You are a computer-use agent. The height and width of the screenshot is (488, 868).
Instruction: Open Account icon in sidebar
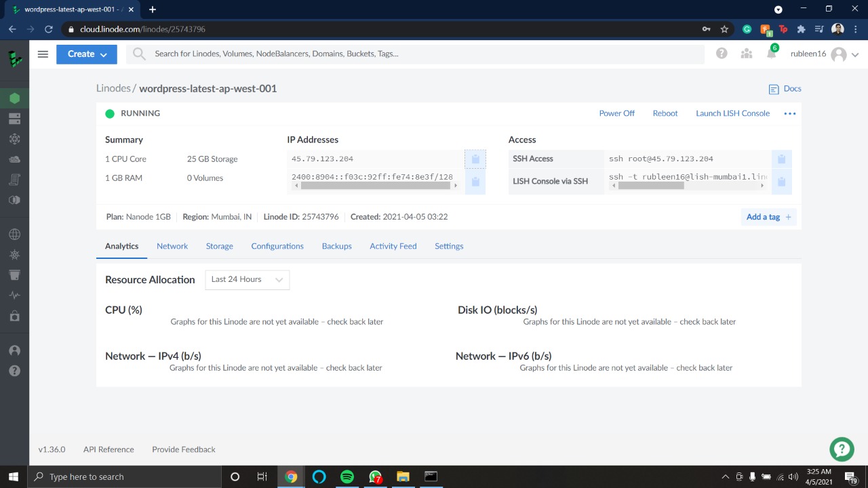14,350
